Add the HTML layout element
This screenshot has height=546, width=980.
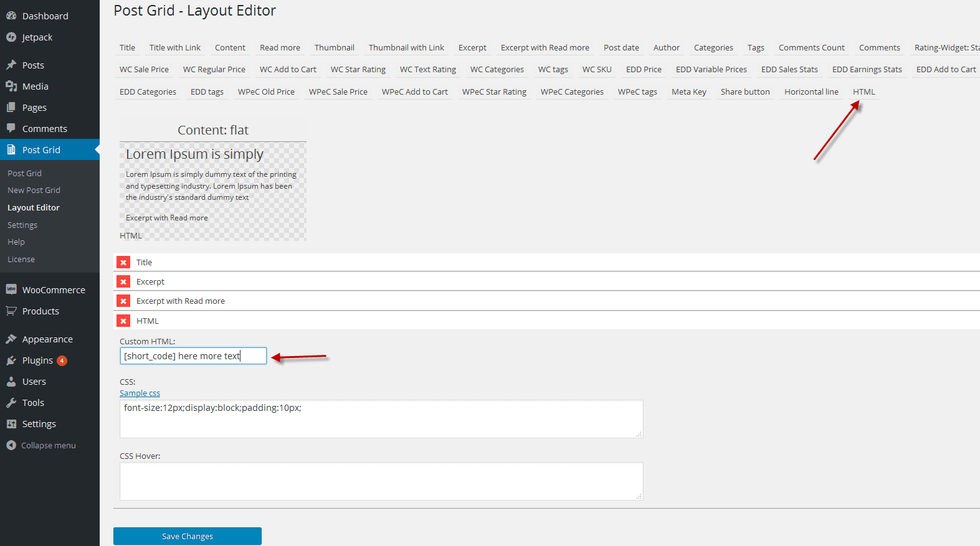(864, 92)
